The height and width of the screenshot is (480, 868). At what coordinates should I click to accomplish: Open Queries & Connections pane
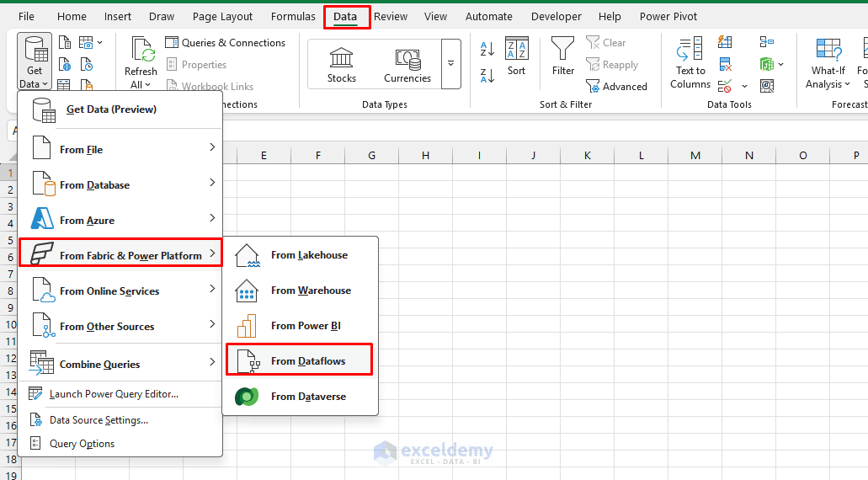click(x=226, y=43)
